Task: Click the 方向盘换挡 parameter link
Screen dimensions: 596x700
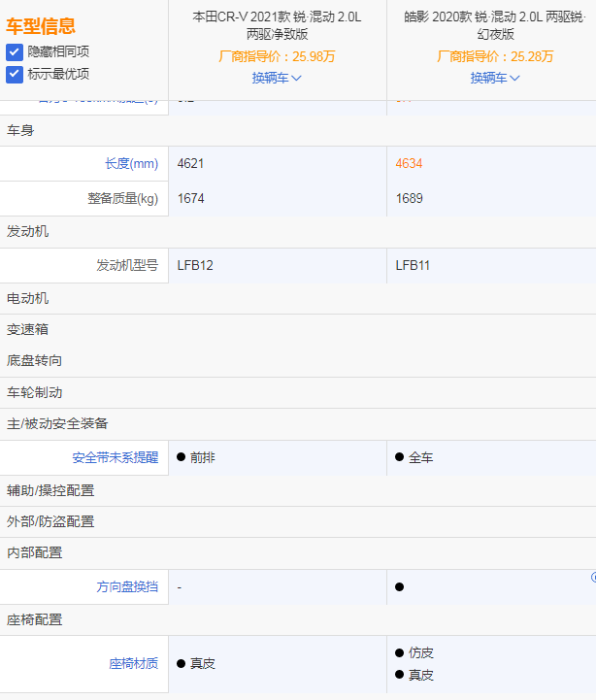Action: 126,587
